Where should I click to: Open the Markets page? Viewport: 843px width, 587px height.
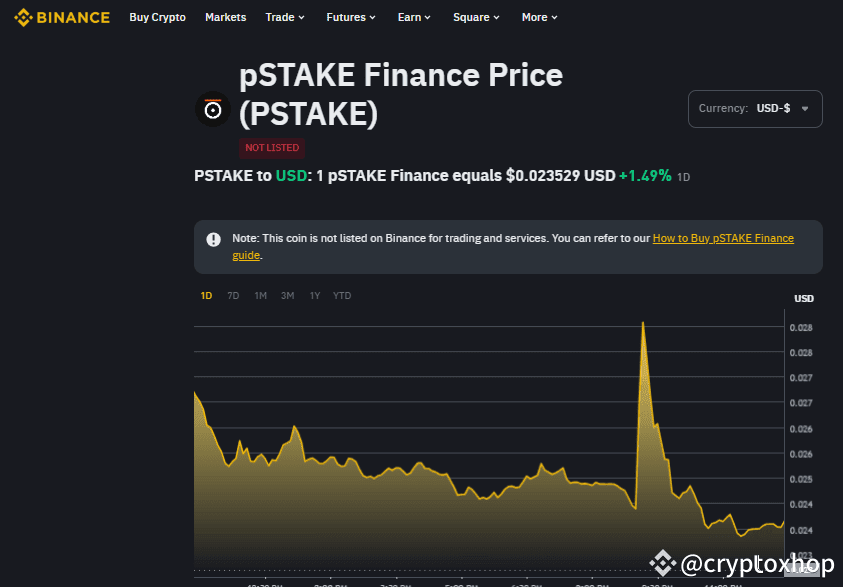click(x=225, y=17)
